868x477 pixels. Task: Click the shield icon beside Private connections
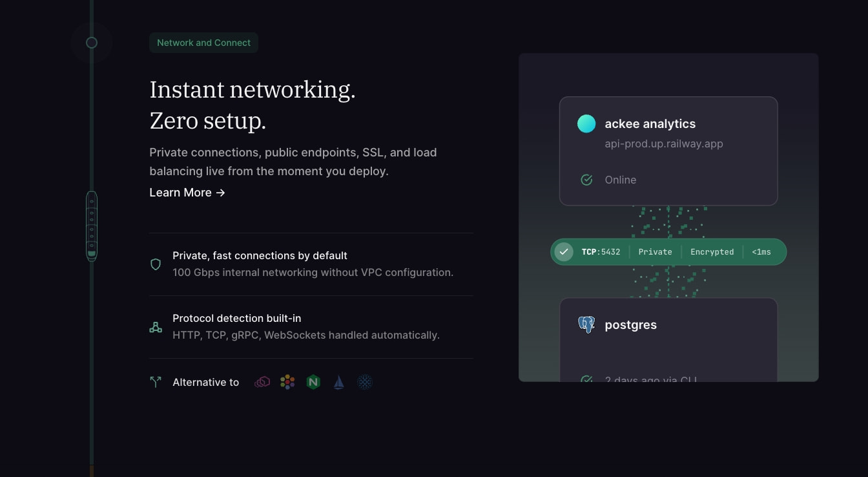[156, 264]
